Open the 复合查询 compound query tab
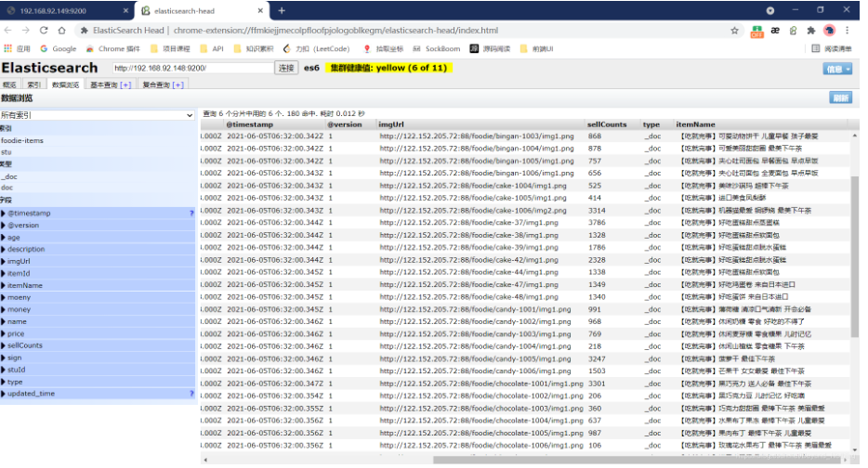Image resolution: width=868 pixels, height=468 pixels. point(163,84)
